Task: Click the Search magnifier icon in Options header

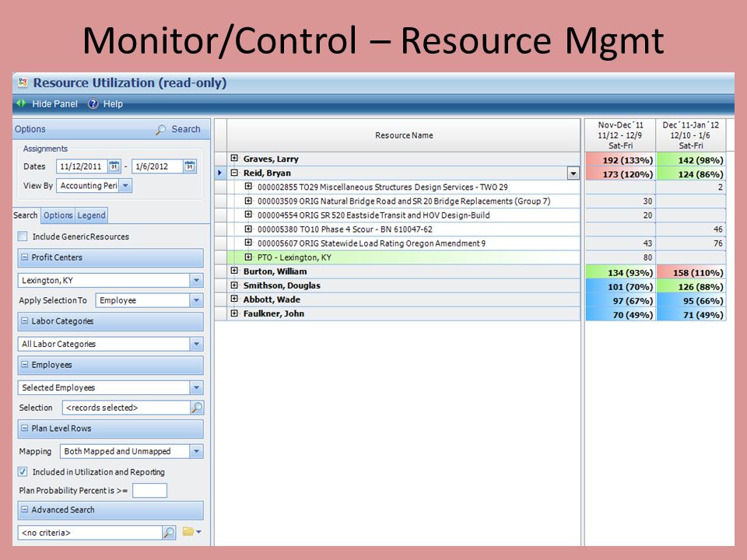Action: [x=161, y=130]
